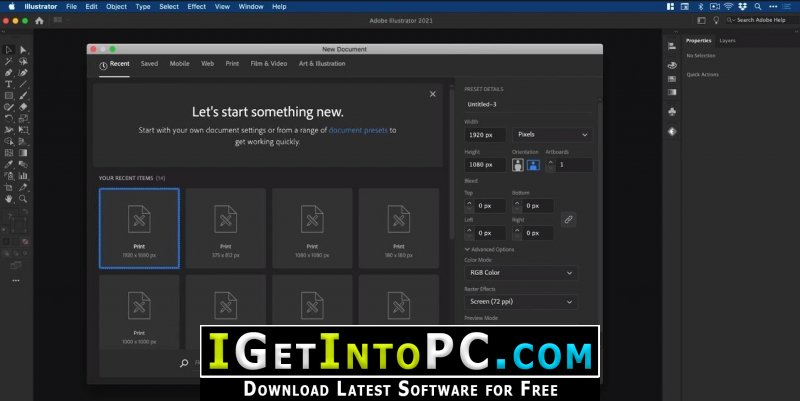The image size is (800, 401).
Task: Select the Pen tool
Action: pyautogui.click(x=9, y=72)
